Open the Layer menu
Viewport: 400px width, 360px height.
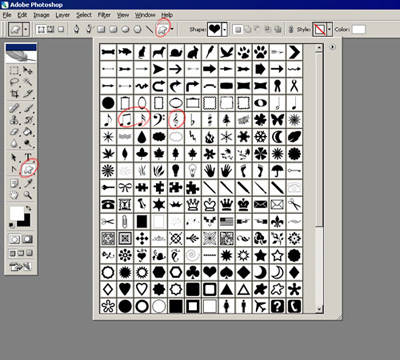(63, 15)
